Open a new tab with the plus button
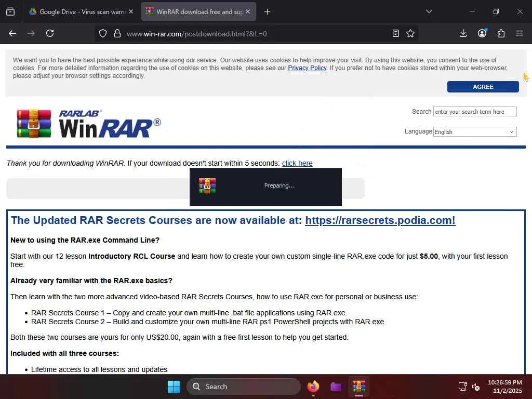 point(268,12)
